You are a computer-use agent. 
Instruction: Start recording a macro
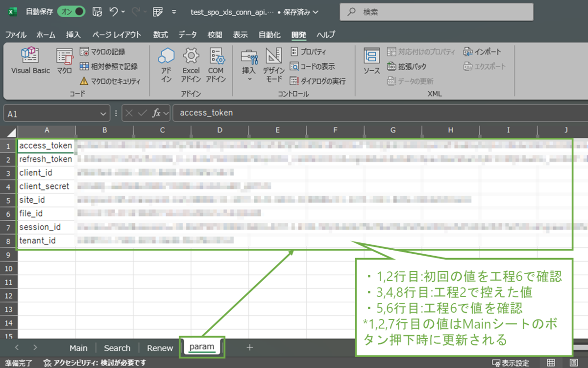point(102,52)
